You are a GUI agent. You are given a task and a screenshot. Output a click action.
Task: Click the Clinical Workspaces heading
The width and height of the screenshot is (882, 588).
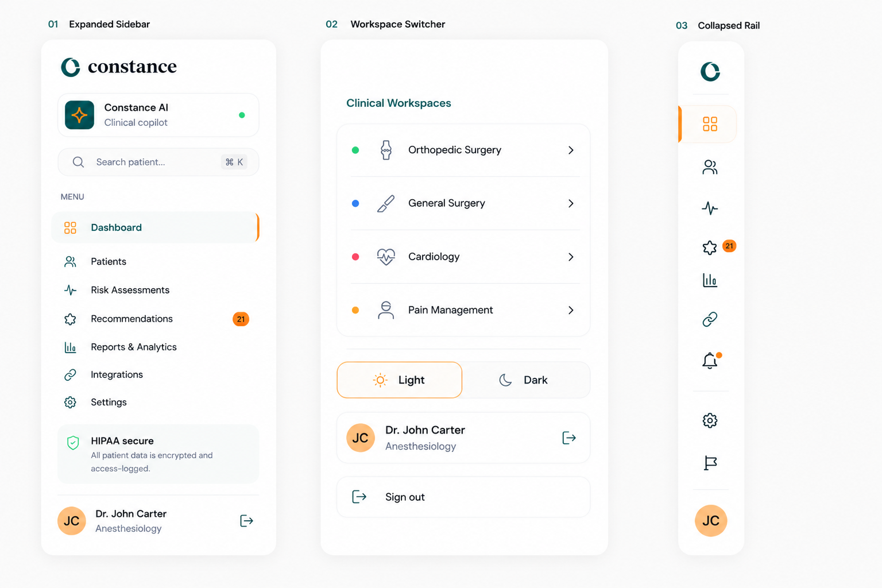coord(399,103)
